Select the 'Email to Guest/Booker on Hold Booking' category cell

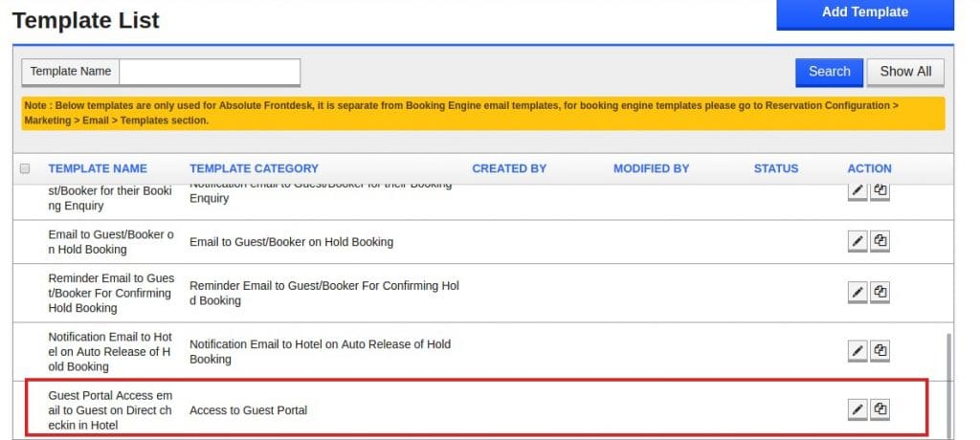coord(291,242)
